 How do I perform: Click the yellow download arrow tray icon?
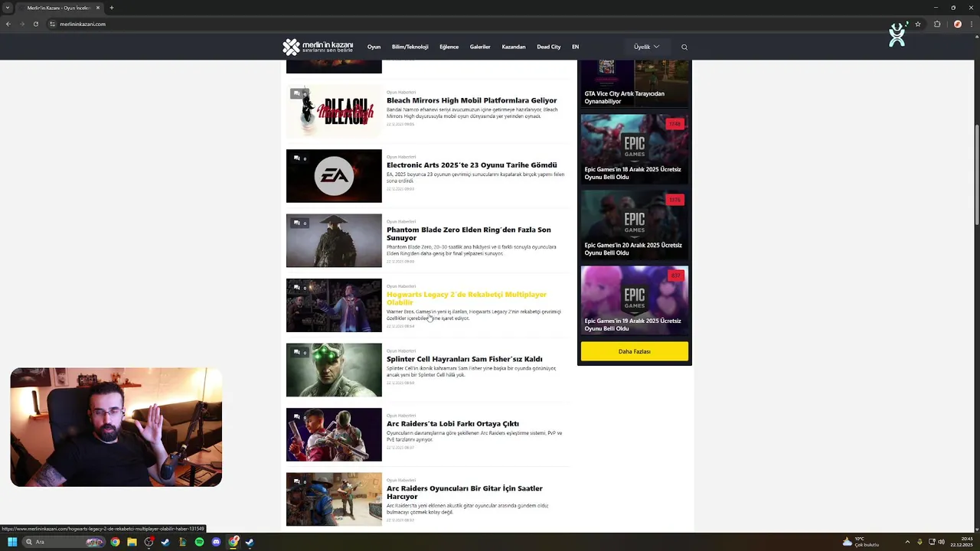(920, 542)
